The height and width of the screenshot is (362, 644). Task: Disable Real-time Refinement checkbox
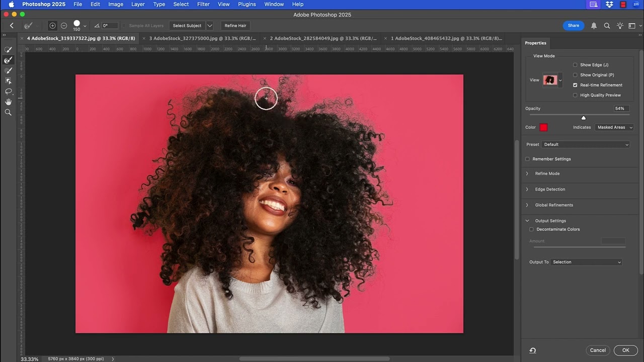point(575,85)
